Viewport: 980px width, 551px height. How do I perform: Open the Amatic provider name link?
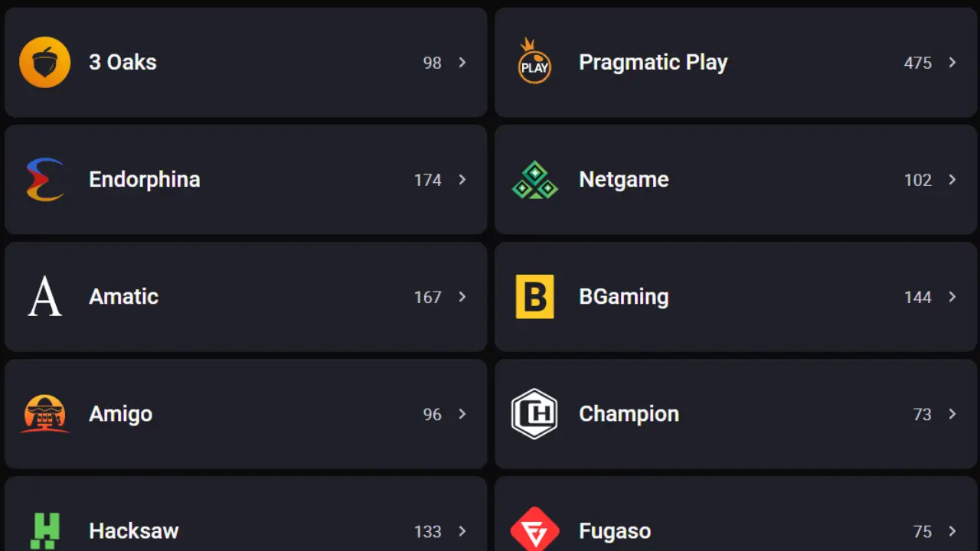click(x=123, y=297)
